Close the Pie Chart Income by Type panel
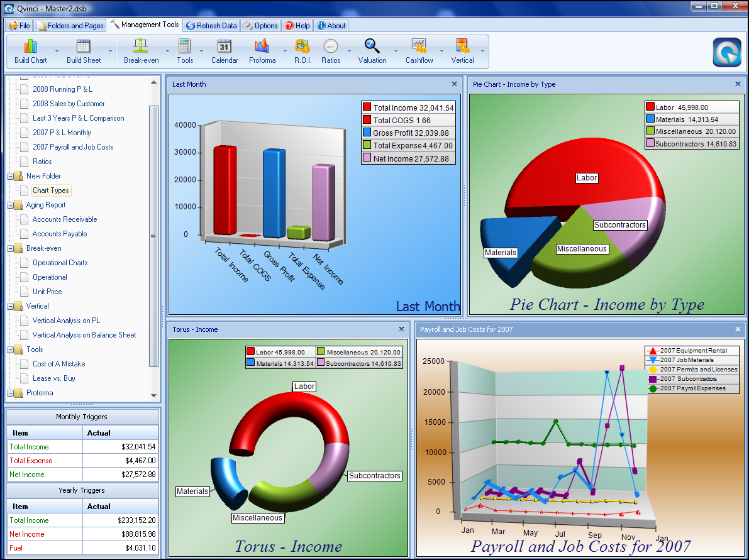The height and width of the screenshot is (560, 749). coord(738,84)
